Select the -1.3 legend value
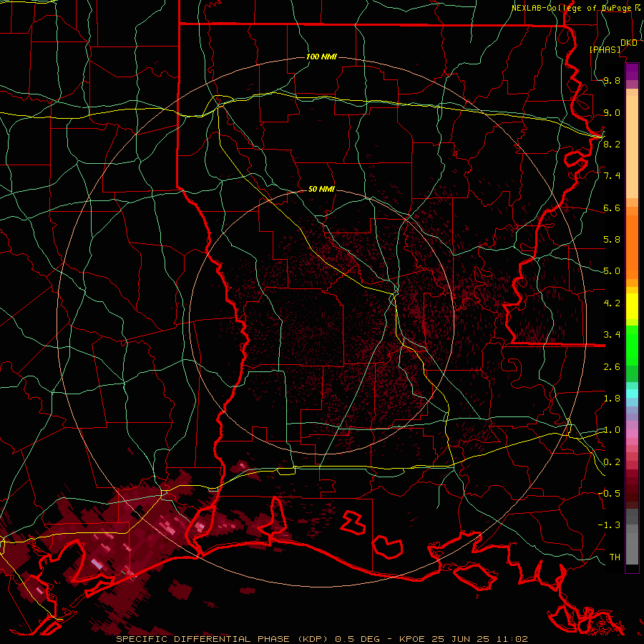 click(609, 525)
